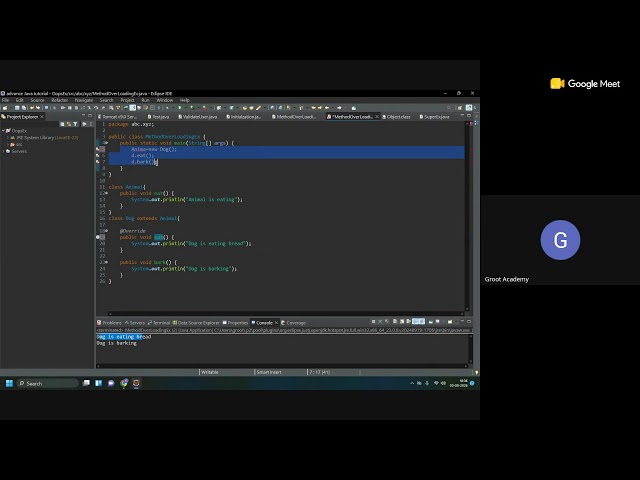This screenshot has height=480, width=640.
Task: Select JRE System Library tree item
Action: (44, 138)
